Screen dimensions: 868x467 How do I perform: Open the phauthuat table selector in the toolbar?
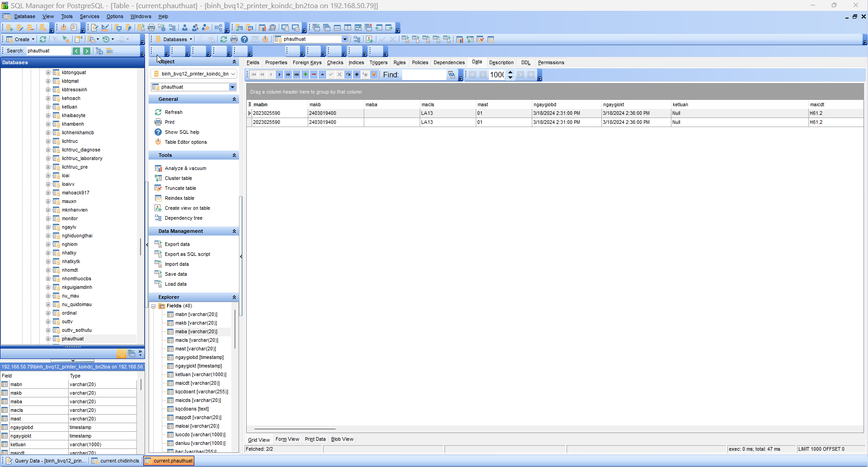pos(345,39)
